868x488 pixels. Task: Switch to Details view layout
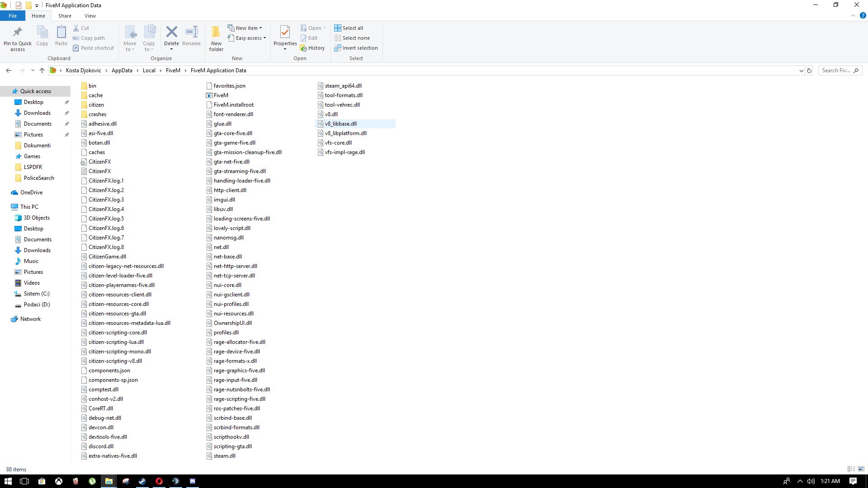(851, 469)
